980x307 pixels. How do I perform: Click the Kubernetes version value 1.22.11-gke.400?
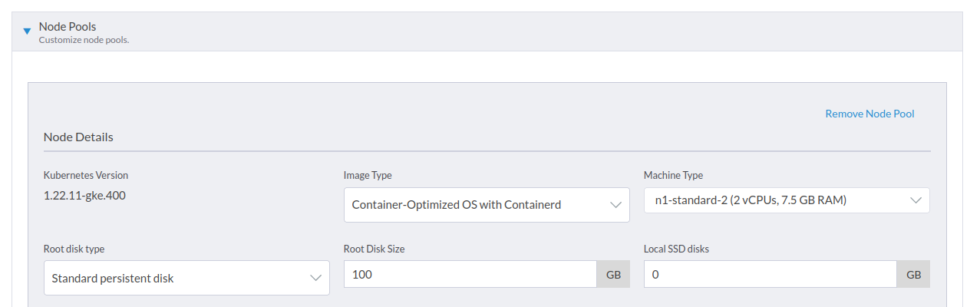click(84, 195)
